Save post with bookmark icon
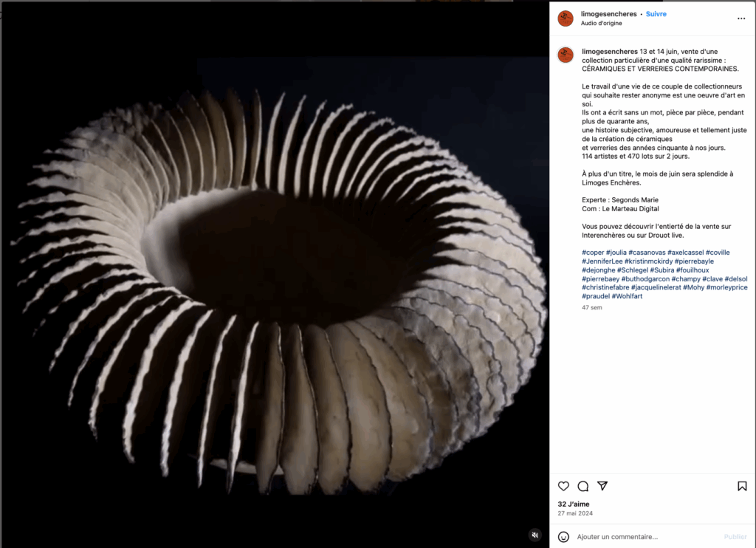The height and width of the screenshot is (548, 756). tap(742, 486)
